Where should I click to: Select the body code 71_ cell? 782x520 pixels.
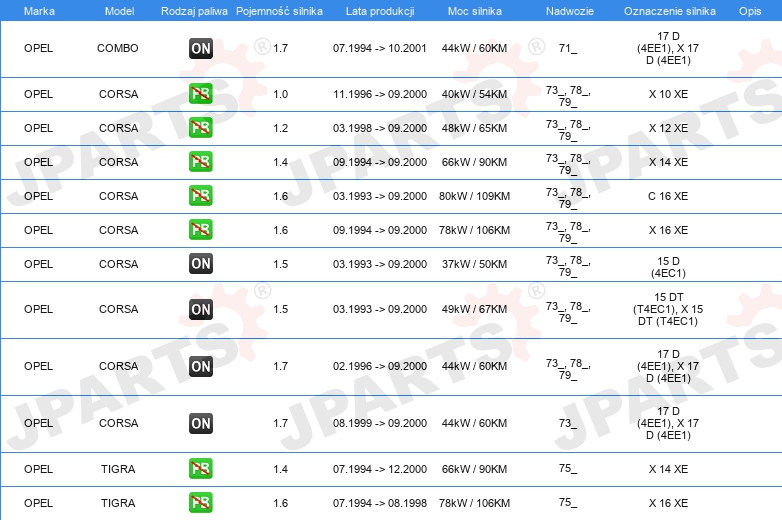pos(568,48)
